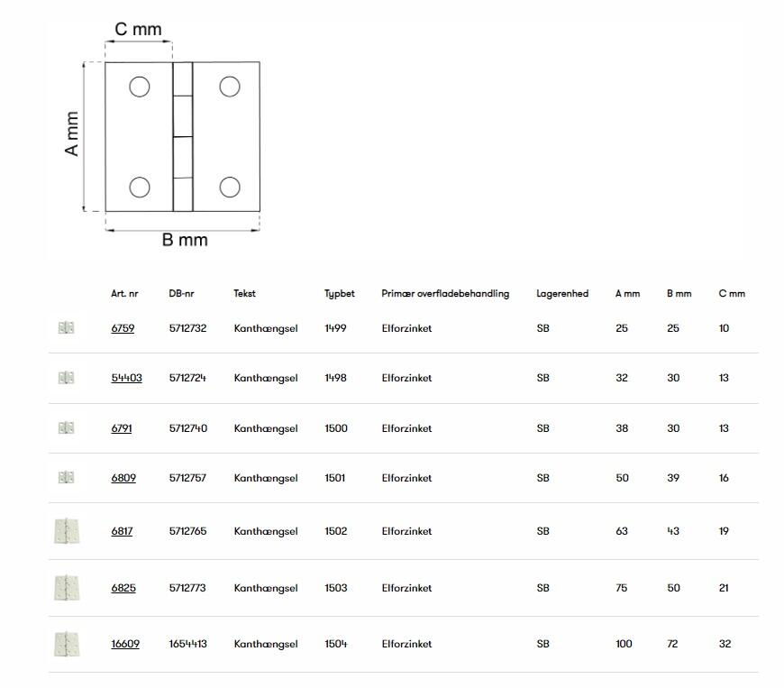This screenshot has height=688, width=784.
Task: Click the Primær overfladebehandling column header
Action: pos(445,293)
